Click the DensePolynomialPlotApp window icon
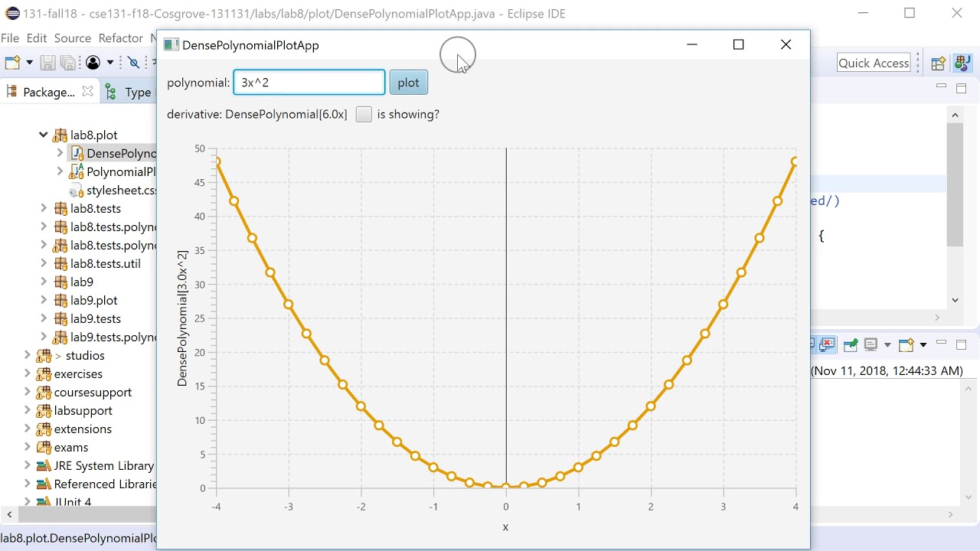 coord(171,45)
